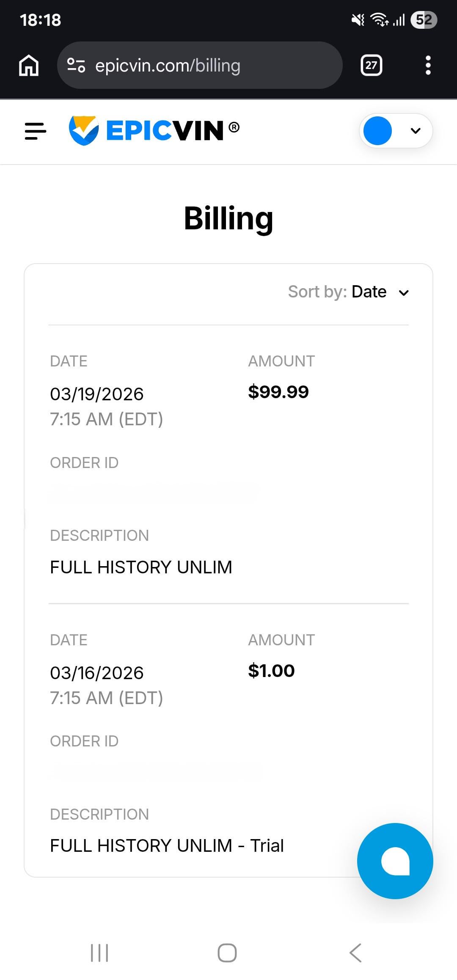This screenshot has height=980, width=457.
Task: Click the chevron next to Date sort
Action: pyautogui.click(x=404, y=293)
